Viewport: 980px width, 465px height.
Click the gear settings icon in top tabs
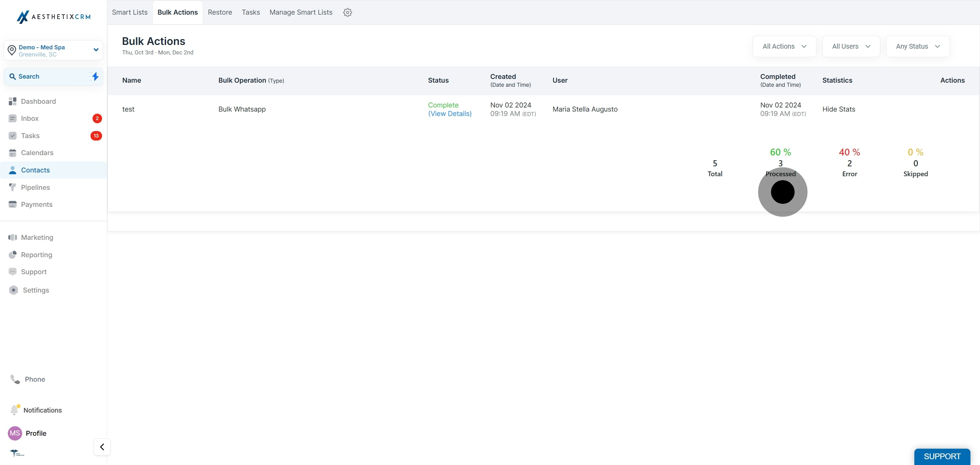[x=347, y=12]
